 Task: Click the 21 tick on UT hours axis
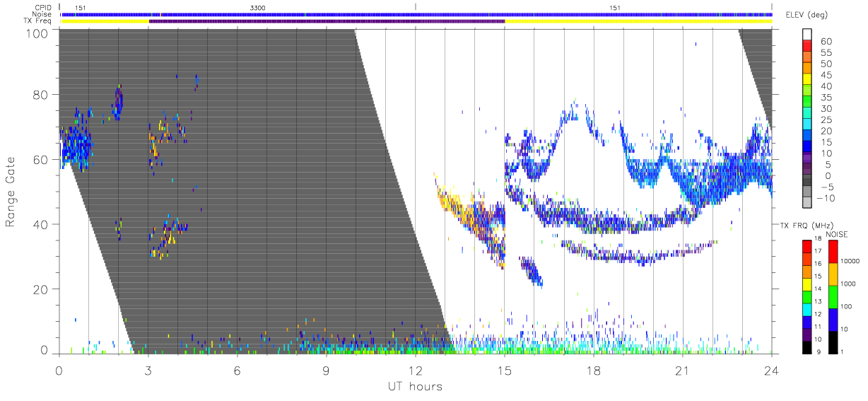(683, 370)
